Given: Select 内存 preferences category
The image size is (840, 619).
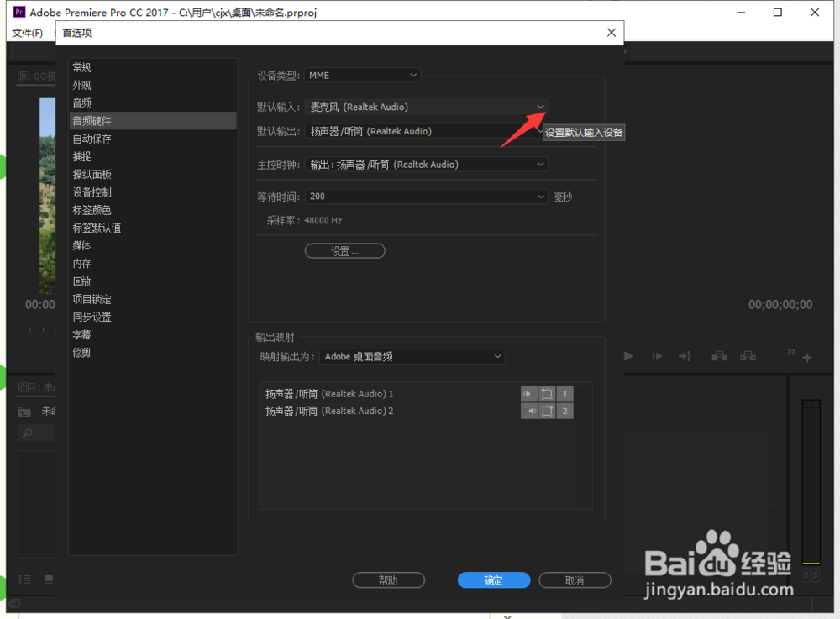Looking at the screenshot, I should (153, 264).
